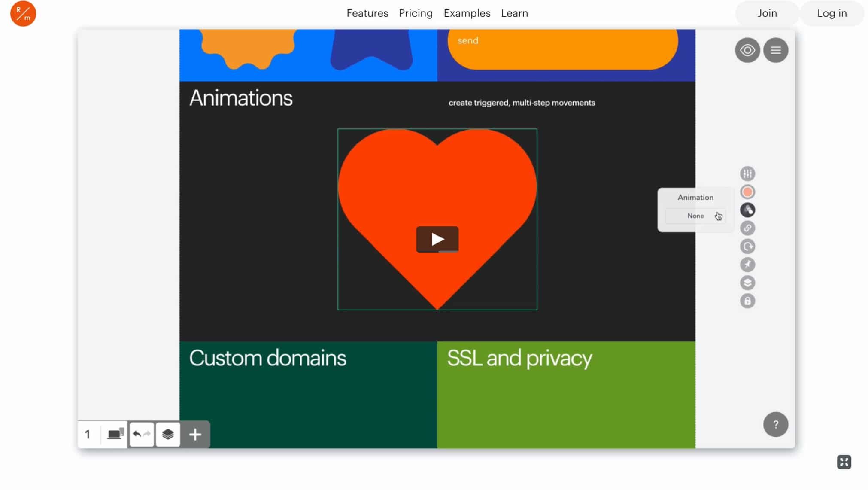Click the Join button

(x=767, y=13)
